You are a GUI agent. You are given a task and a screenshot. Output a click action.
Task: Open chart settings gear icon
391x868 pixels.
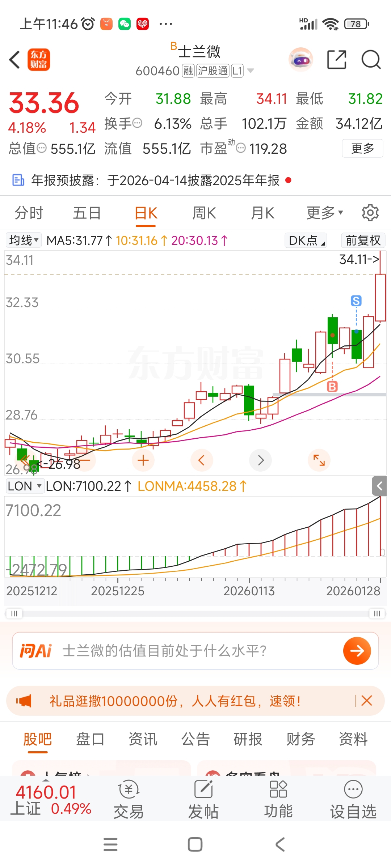pyautogui.click(x=370, y=213)
